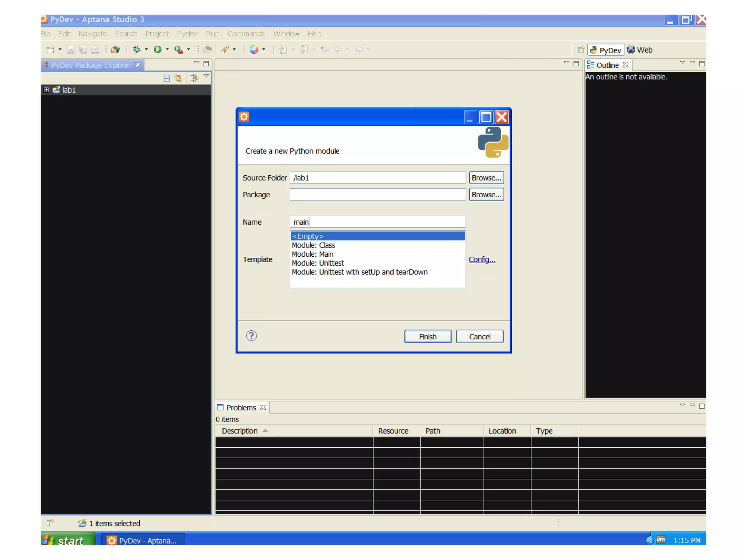This screenshot has width=747, height=560.
Task: Select the <Empty> template
Action: (x=378, y=236)
